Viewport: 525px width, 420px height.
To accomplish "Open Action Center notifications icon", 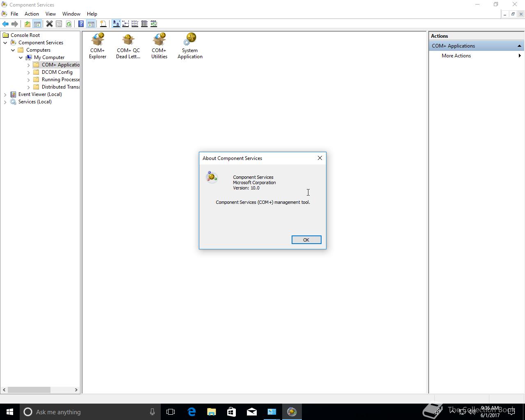I will click(511, 412).
